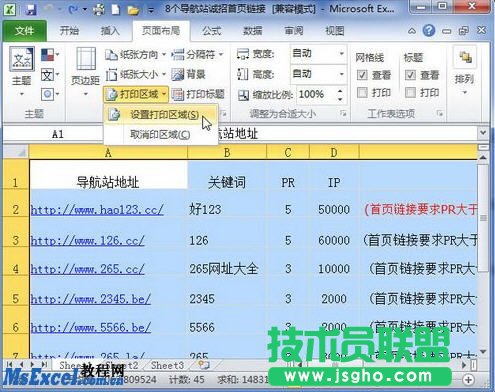Minimize the ribbon with caret icon

[412, 31]
